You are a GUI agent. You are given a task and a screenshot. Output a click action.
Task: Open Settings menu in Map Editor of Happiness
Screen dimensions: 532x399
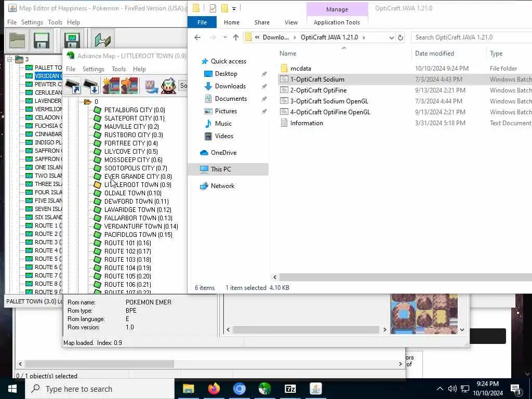coord(32,22)
